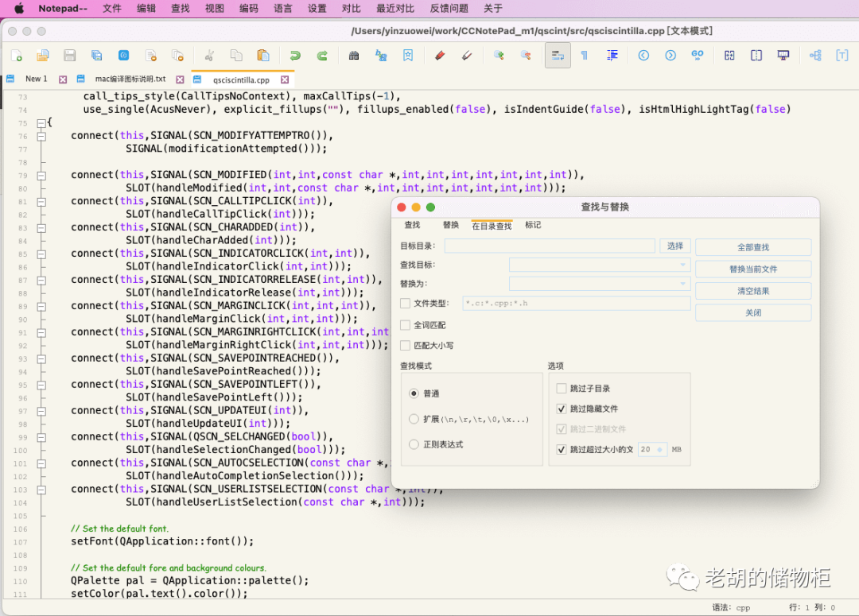Collapse the fold marker at line 103
The width and height of the screenshot is (859, 616).
pyautogui.click(x=41, y=490)
